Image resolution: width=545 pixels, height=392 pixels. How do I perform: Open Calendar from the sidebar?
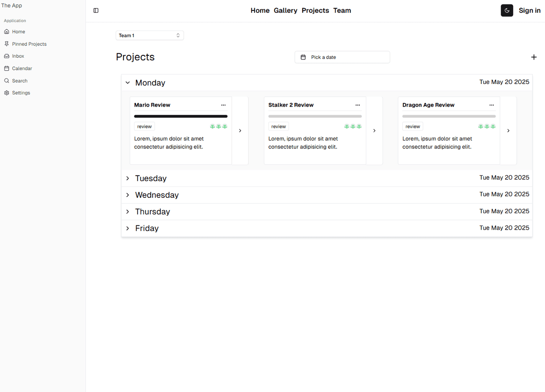(x=22, y=69)
